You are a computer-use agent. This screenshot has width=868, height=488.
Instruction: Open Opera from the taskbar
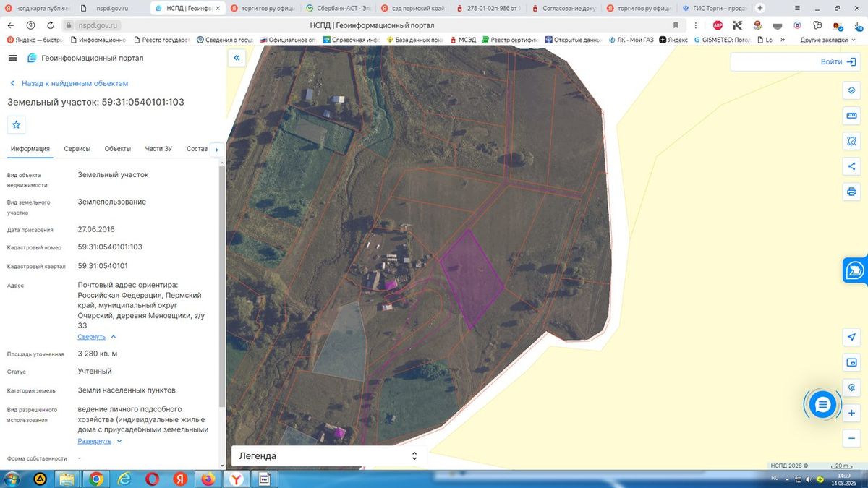click(x=152, y=479)
